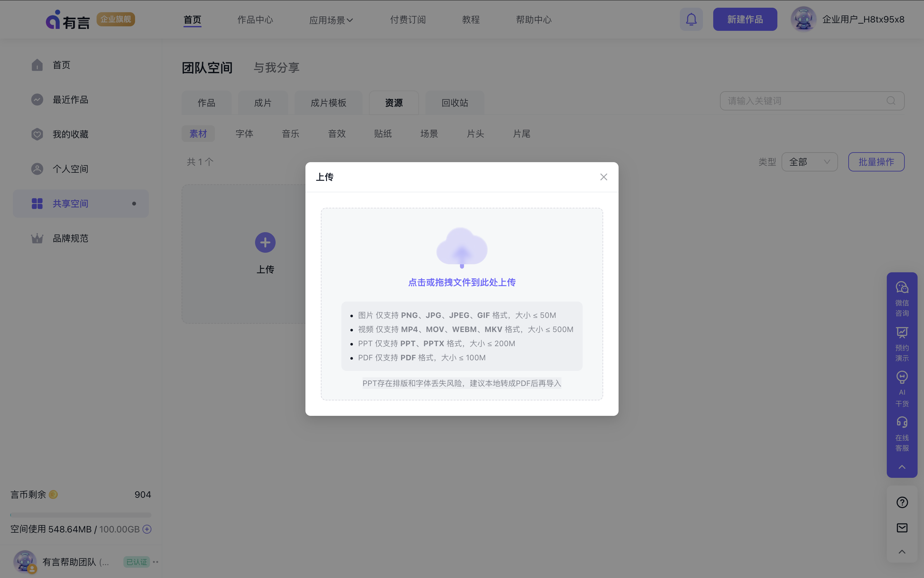
Task: Select the 资源 tab
Action: click(394, 103)
